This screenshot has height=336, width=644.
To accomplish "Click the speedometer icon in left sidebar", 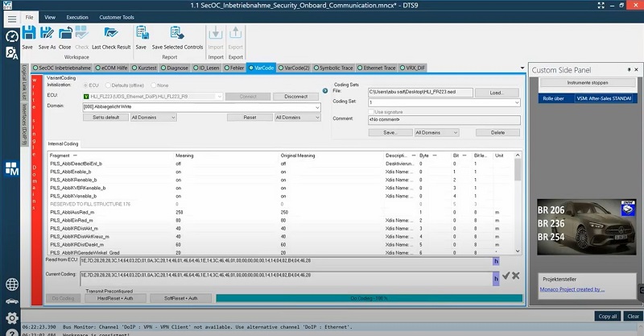I will pyautogui.click(x=11, y=36).
